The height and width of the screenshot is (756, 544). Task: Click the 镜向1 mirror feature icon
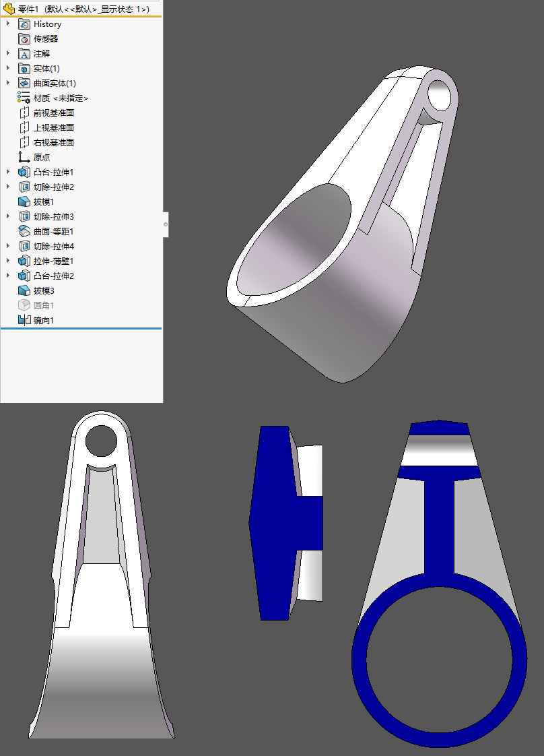24,320
